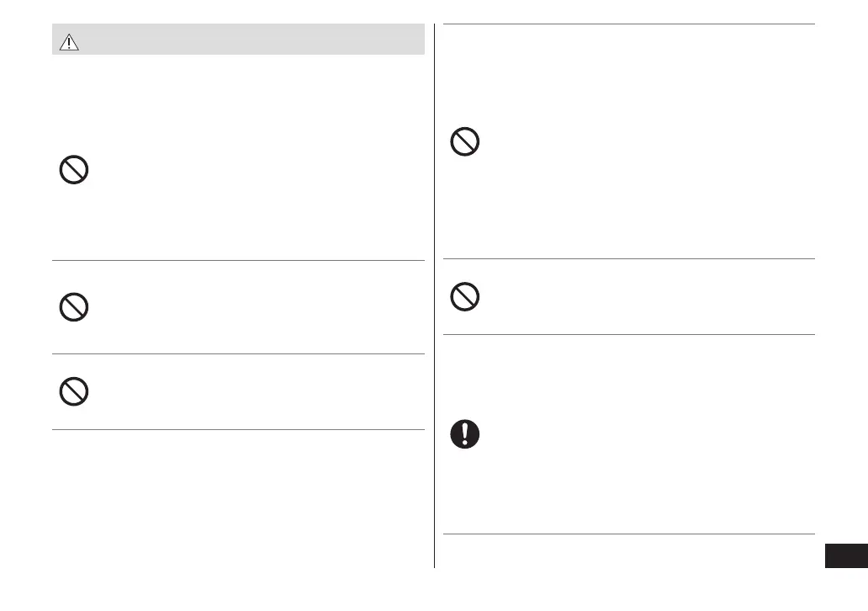The height and width of the screenshot is (611, 868).
Task: Click the middle prohibition icon in left column
Action: click(x=74, y=308)
